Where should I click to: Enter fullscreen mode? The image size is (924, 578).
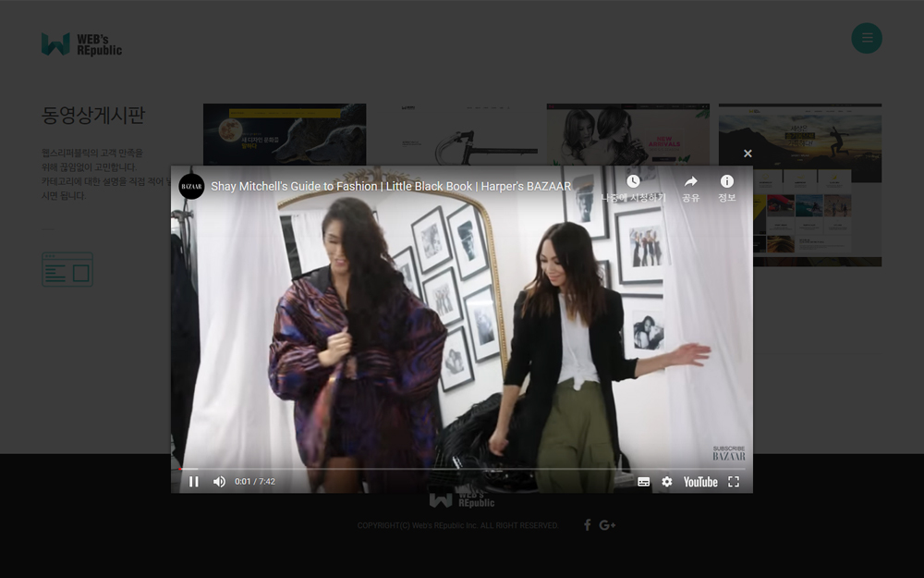pyautogui.click(x=734, y=482)
